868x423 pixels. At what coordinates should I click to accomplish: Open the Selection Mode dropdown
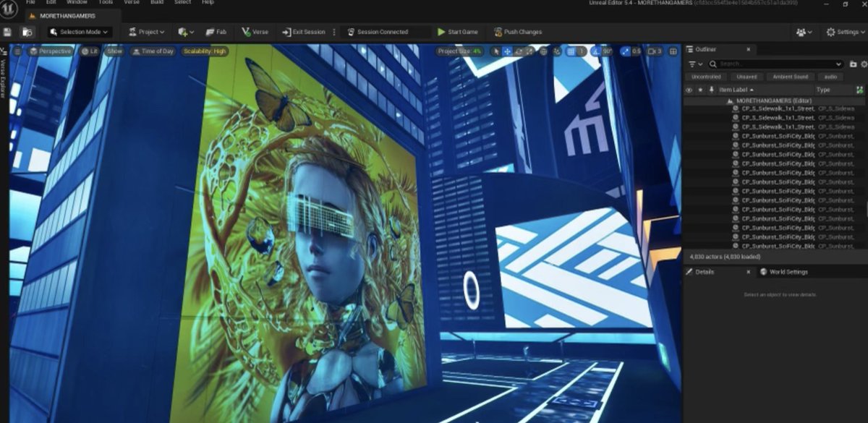pos(80,32)
